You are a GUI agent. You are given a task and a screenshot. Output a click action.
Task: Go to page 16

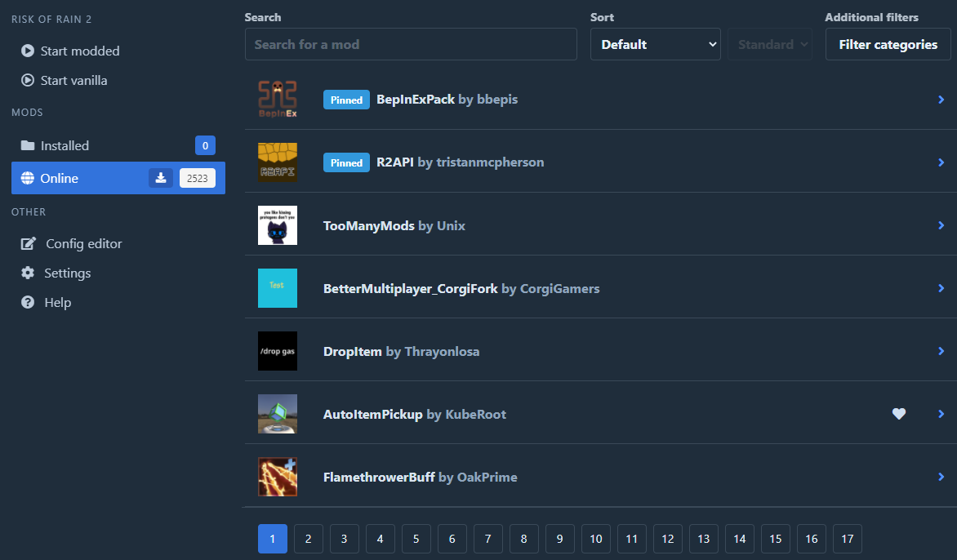[x=812, y=539]
